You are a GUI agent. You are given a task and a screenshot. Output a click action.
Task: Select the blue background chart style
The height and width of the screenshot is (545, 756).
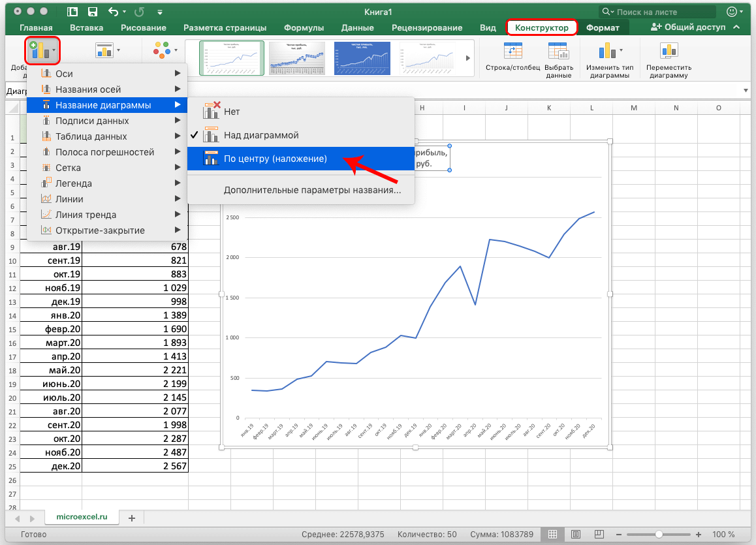tap(362, 58)
